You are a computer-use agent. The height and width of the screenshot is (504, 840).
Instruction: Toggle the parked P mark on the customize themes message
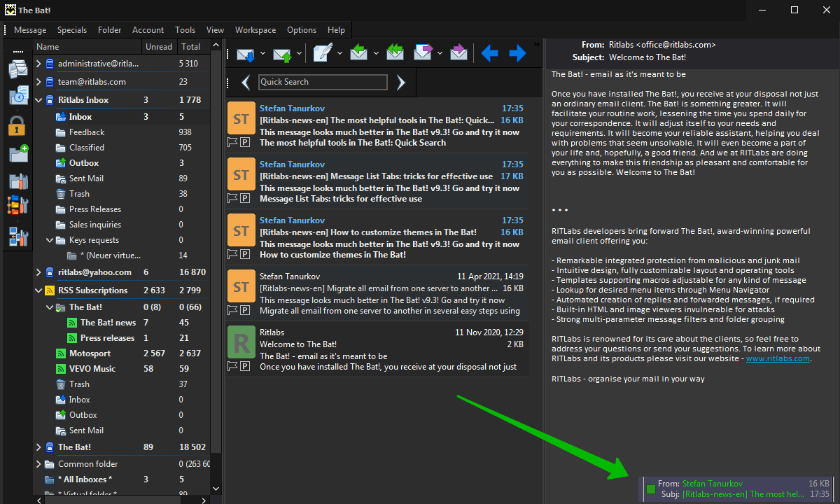coord(245,254)
